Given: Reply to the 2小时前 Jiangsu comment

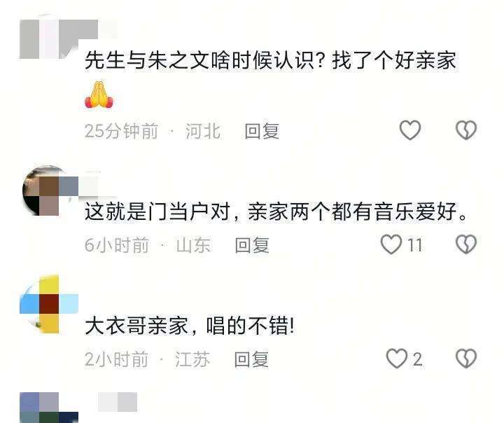Looking at the screenshot, I should tap(251, 359).
